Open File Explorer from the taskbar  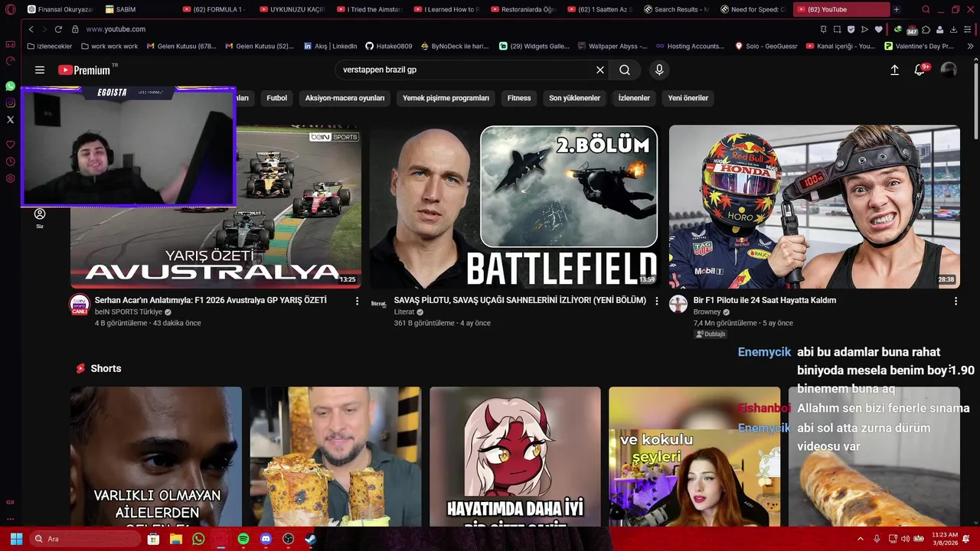pos(176,539)
